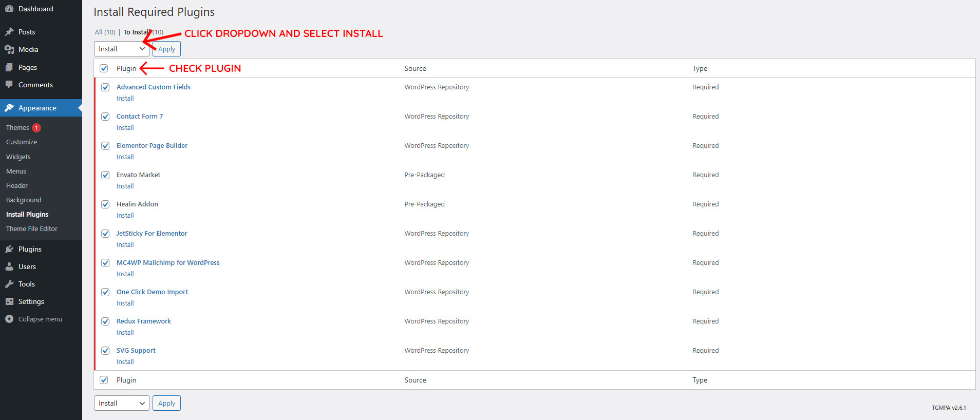
Task: Show the All (10) plugins filter
Action: click(x=105, y=32)
